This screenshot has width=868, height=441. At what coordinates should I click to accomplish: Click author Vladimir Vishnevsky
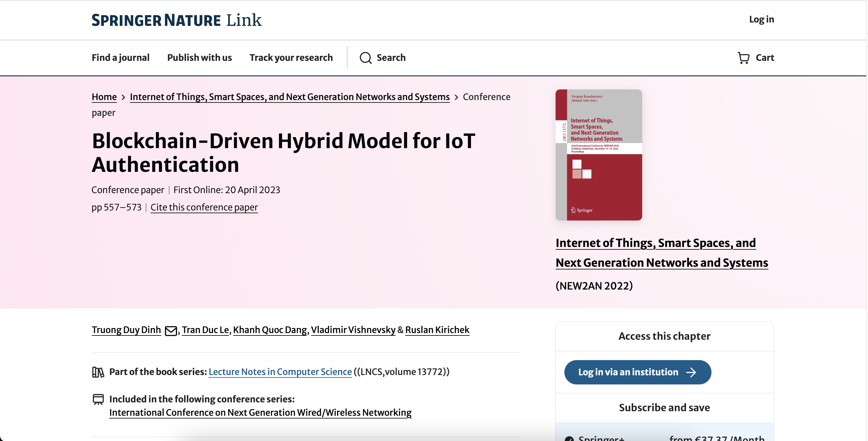pos(353,330)
